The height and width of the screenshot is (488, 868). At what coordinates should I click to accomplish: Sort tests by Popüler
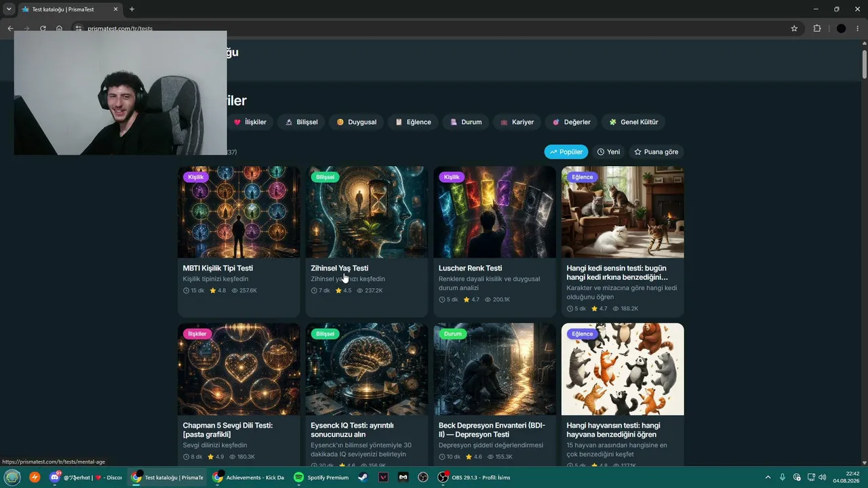566,152
